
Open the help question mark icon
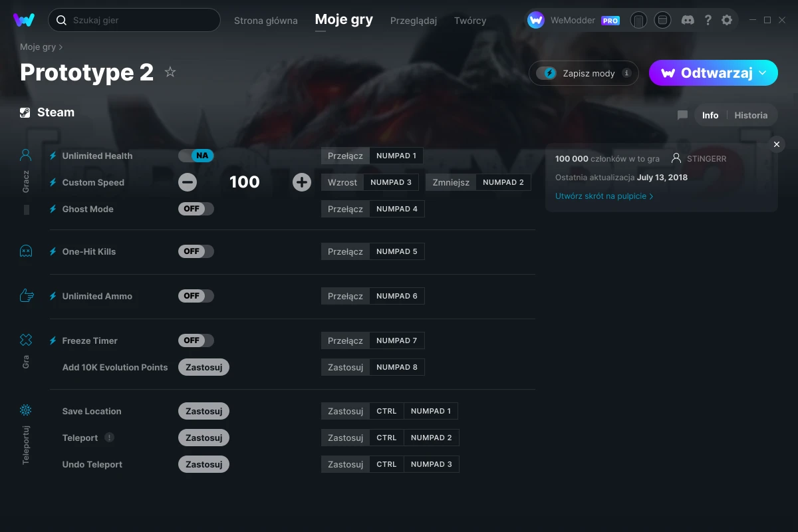(x=708, y=20)
